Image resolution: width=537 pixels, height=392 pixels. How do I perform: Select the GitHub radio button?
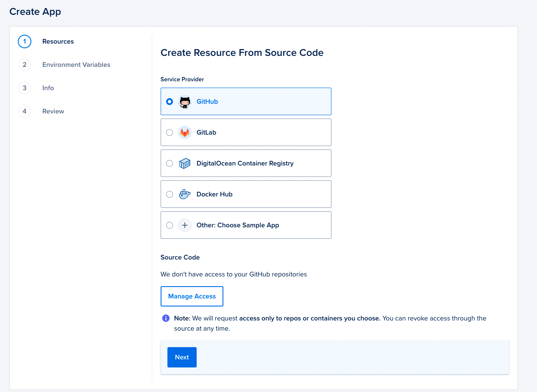click(170, 102)
